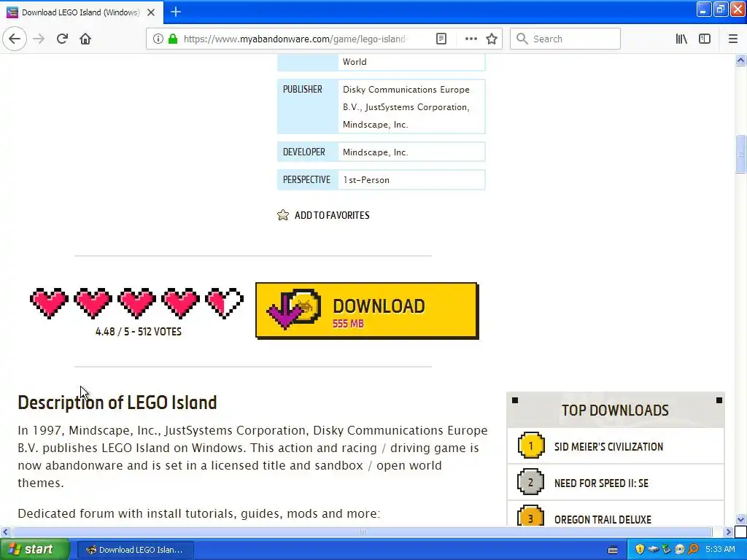This screenshot has height=560, width=747.
Task: Click horizontal scrollbar right arrow
Action: point(728,532)
